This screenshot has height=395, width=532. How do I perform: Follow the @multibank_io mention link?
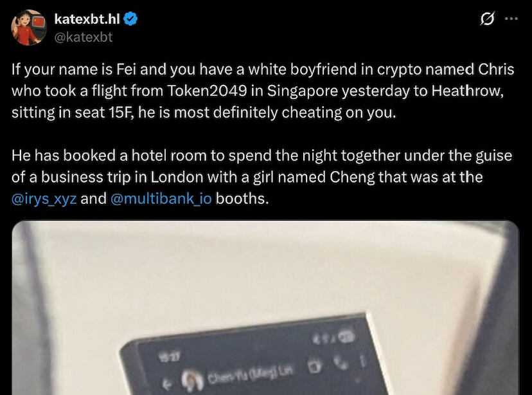click(161, 199)
